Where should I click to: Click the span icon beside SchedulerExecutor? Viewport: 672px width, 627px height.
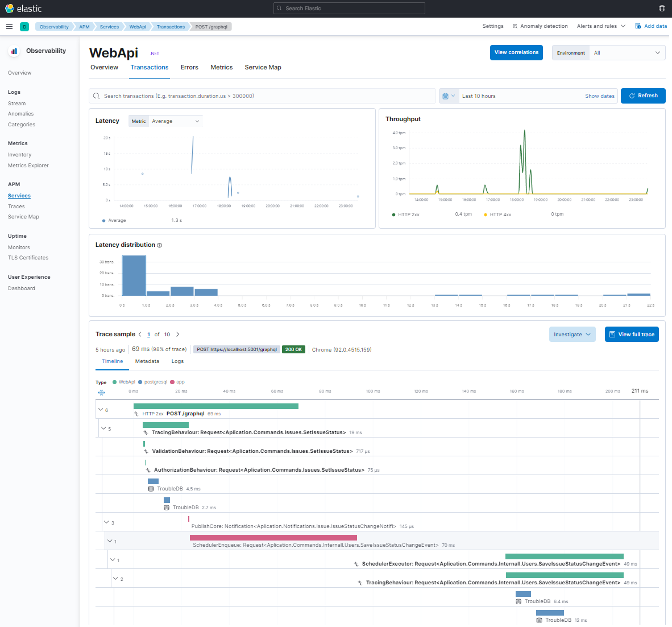[356, 564]
